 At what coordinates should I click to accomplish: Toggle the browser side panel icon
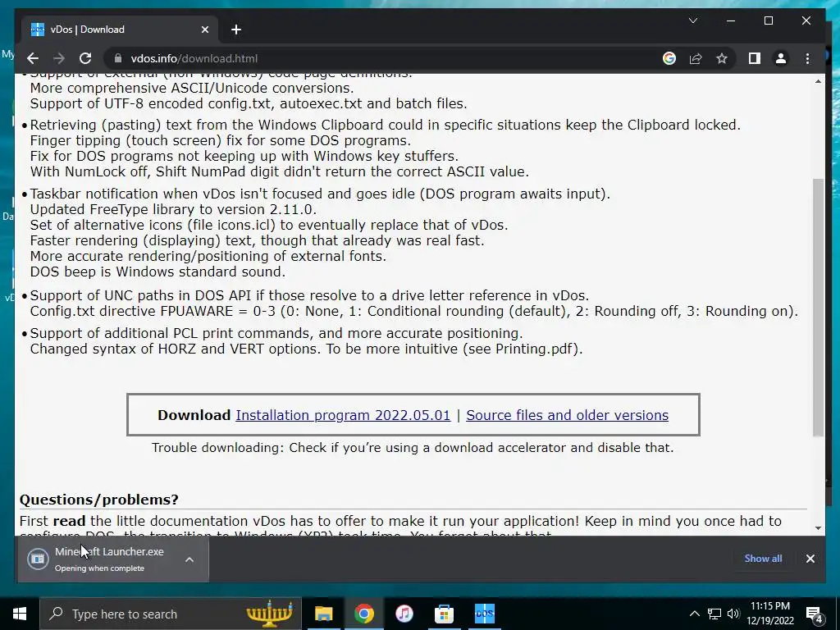click(x=755, y=58)
